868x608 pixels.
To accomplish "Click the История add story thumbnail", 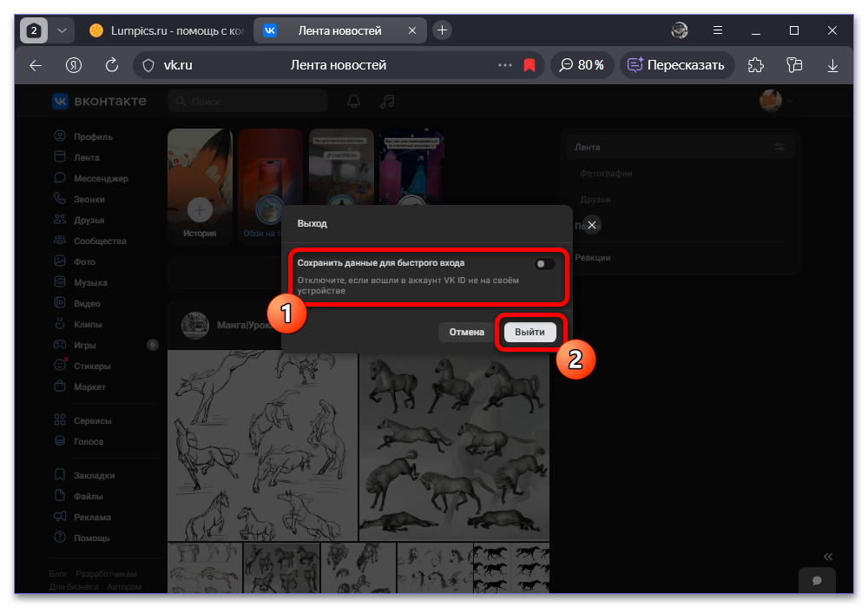I will 200,186.
